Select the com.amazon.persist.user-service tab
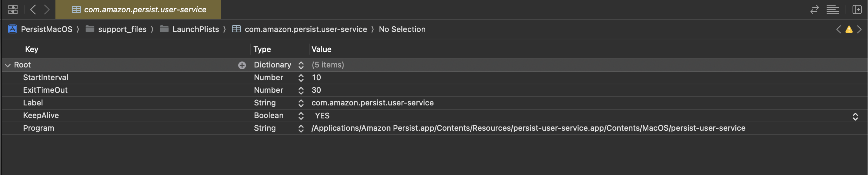This screenshot has height=175, width=868. 138,9
